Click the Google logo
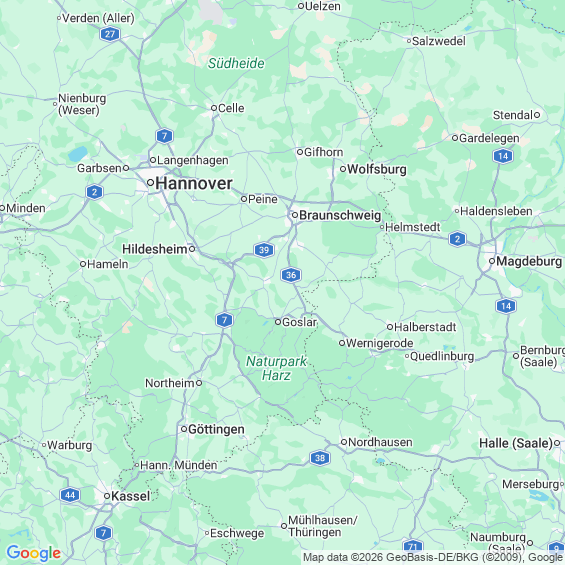The image size is (565, 565). click(x=34, y=553)
